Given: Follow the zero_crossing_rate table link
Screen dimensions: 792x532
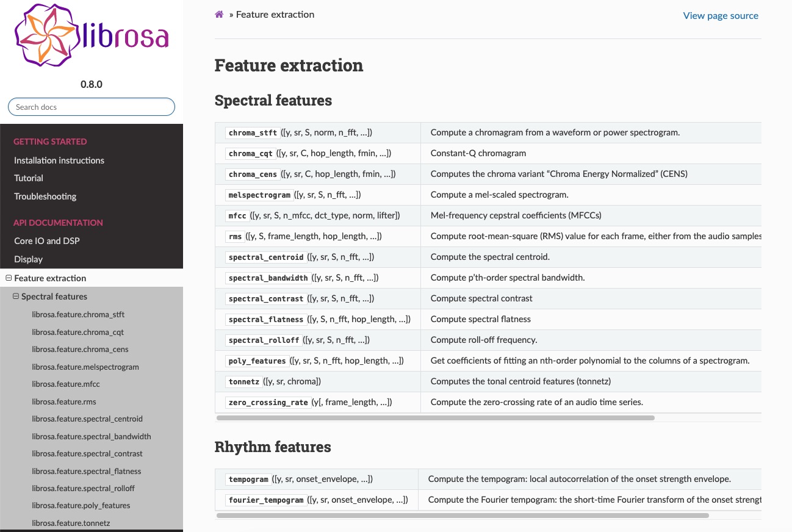Looking at the screenshot, I should [268, 403].
